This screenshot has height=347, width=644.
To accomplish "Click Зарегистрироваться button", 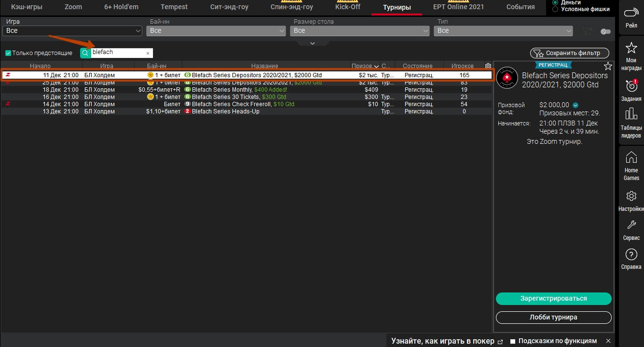I will (x=554, y=298).
